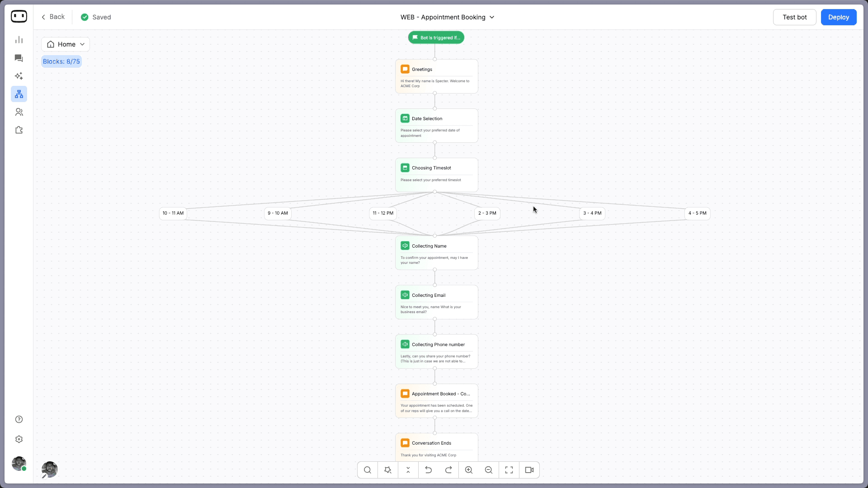Screen dimensions: 868x488
Task: Open the contacts people sidebar icon
Action: (19, 112)
